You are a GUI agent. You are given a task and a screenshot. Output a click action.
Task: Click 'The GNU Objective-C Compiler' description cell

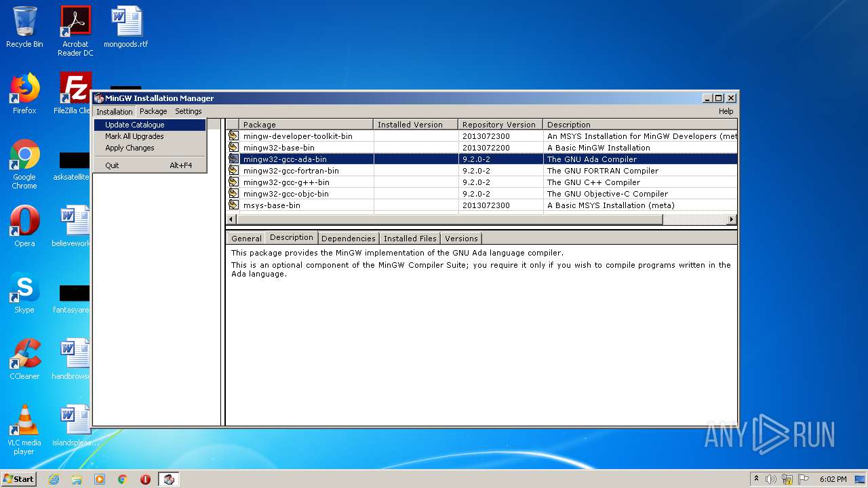click(607, 194)
